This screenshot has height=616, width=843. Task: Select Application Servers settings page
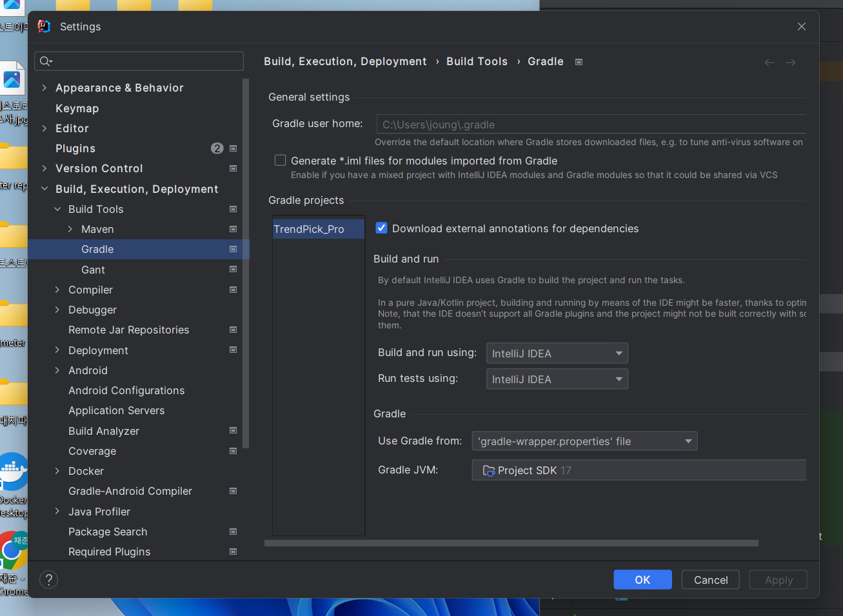tap(116, 410)
